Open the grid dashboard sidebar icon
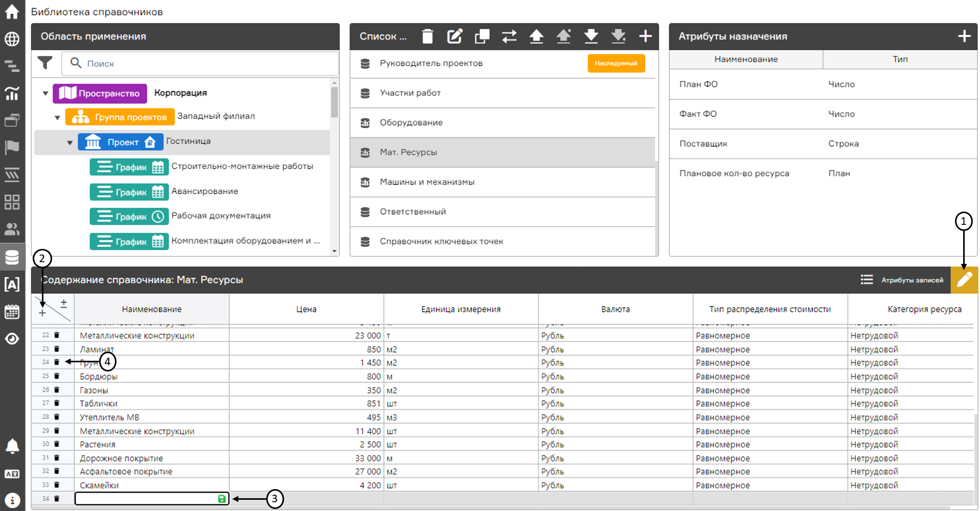This screenshot has height=511, width=980. coord(12,202)
